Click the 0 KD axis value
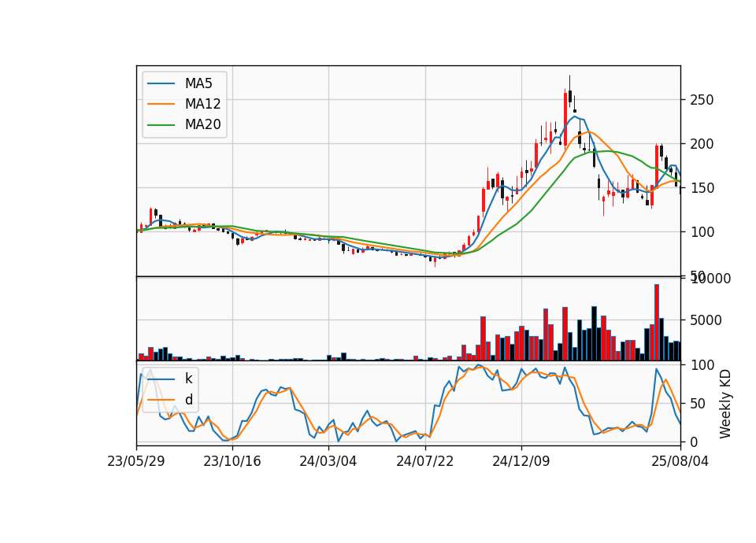The width and height of the screenshot is (756, 543). (x=695, y=441)
